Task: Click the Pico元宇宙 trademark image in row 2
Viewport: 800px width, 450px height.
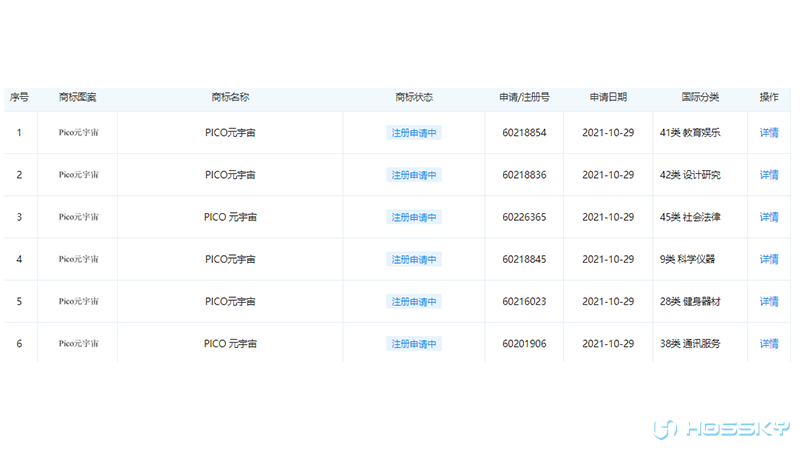Action: [78, 175]
